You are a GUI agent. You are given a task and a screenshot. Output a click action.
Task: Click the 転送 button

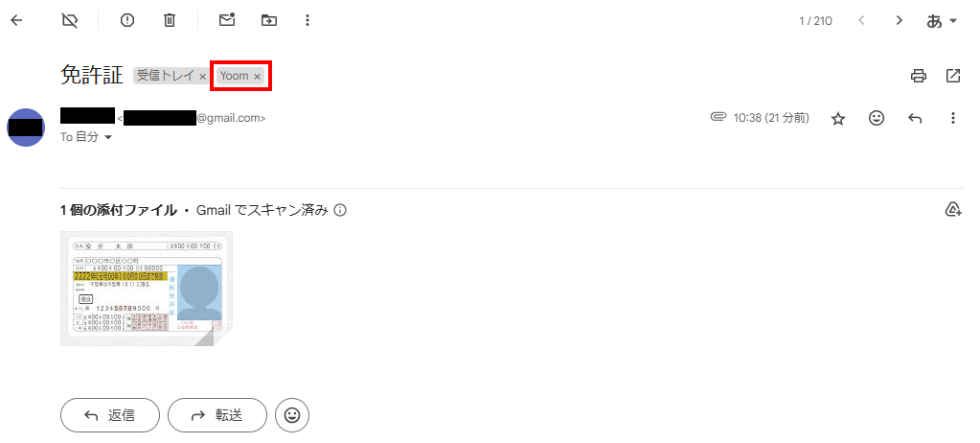[x=217, y=415]
